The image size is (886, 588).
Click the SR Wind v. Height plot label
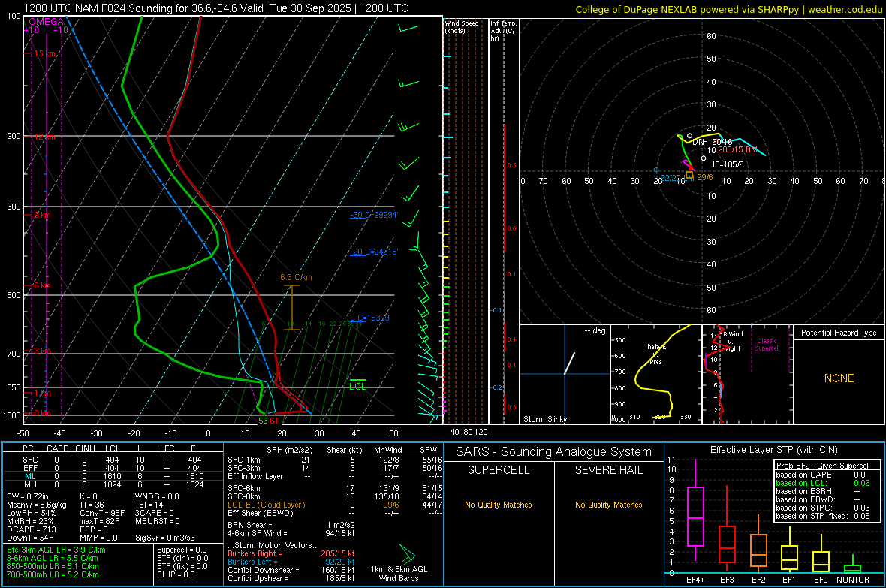(731, 342)
